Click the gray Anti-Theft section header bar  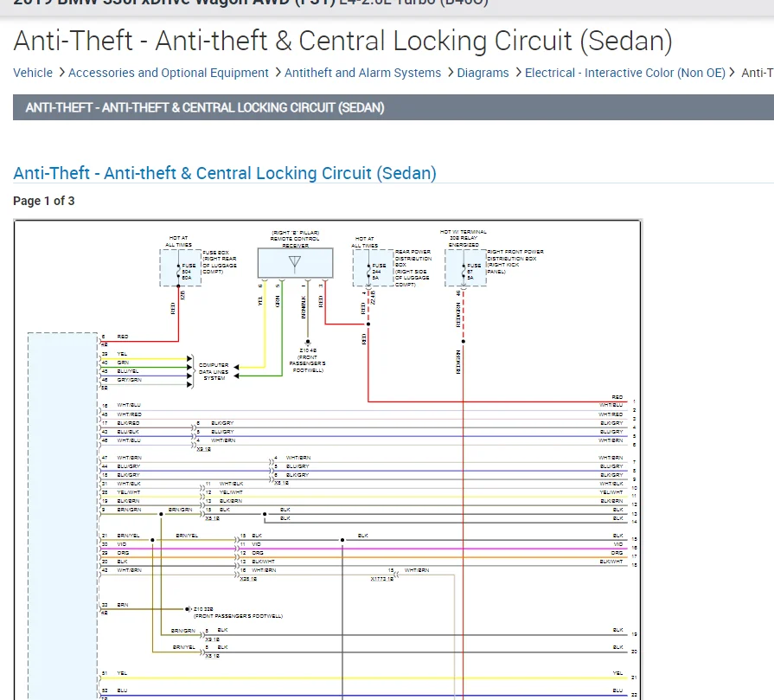389,108
